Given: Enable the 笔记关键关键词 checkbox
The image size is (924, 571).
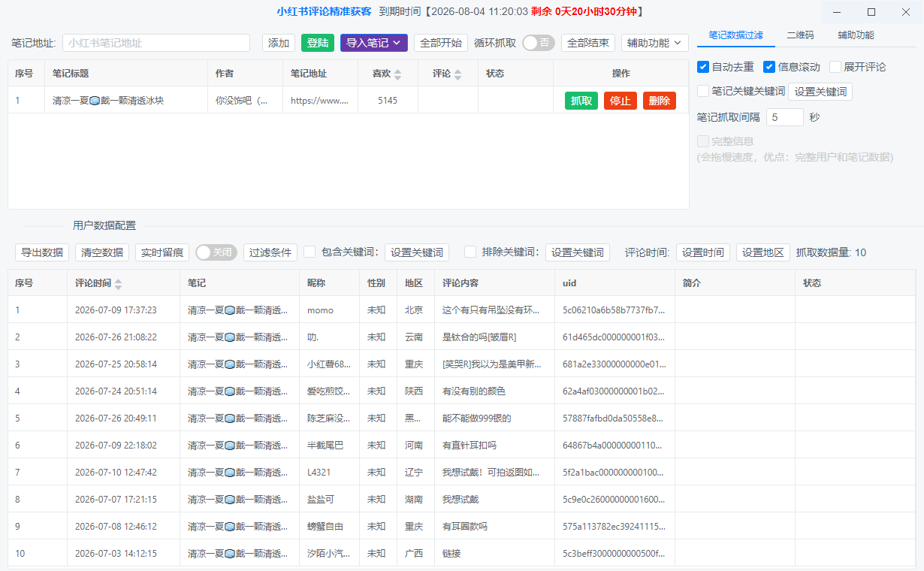Looking at the screenshot, I should pos(703,91).
